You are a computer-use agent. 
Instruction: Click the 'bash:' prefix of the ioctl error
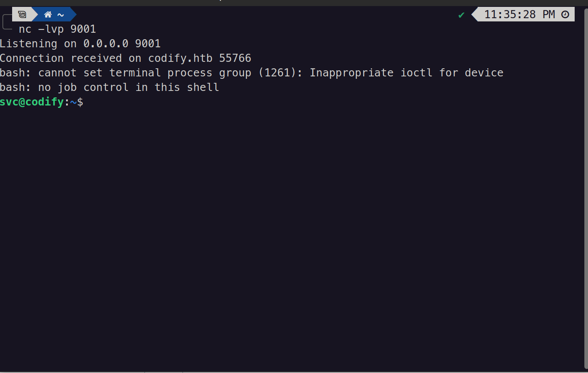click(15, 73)
